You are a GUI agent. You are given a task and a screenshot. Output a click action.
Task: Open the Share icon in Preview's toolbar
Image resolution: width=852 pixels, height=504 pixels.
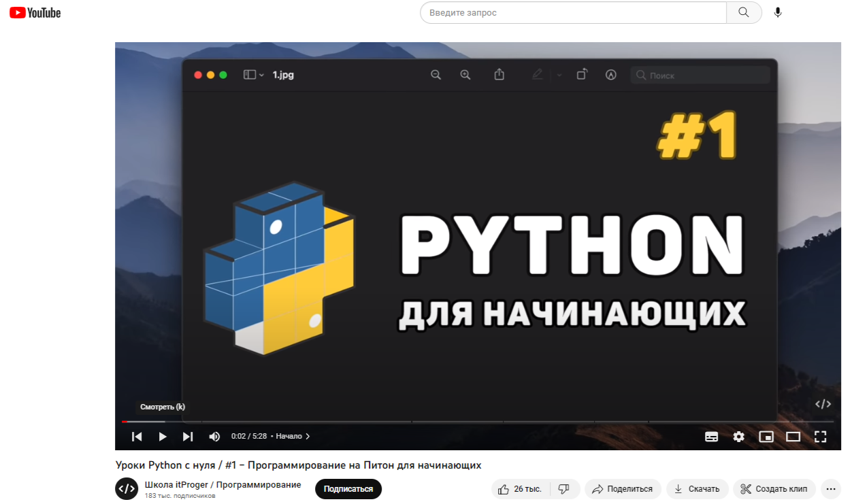(499, 75)
